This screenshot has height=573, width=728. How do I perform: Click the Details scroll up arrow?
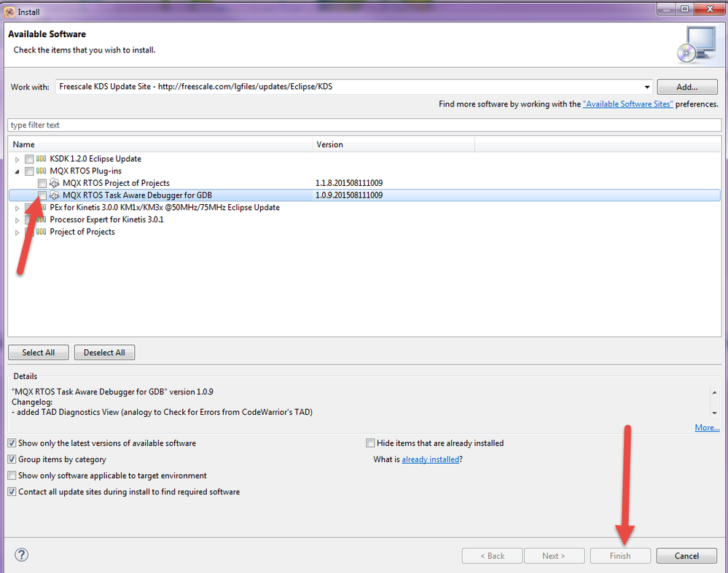[x=715, y=392]
